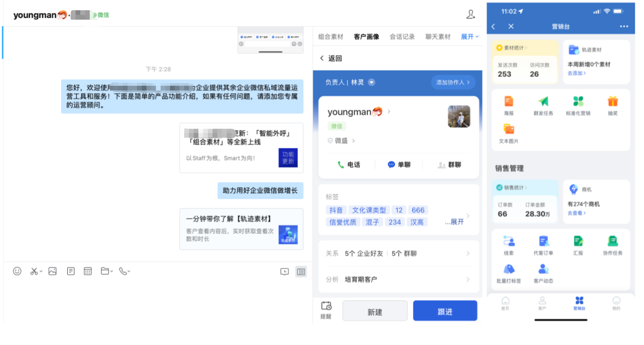Expand the tags list with ...展开
The height and width of the screenshot is (345, 644).
click(454, 222)
